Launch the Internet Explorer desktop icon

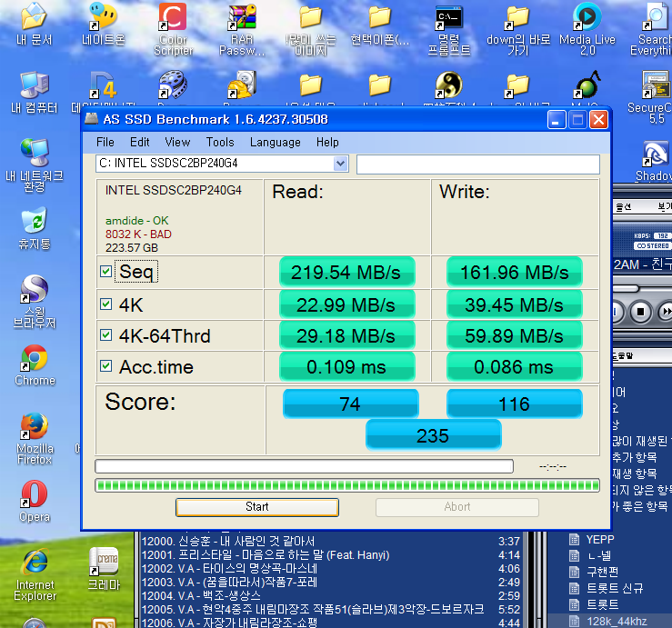pyautogui.click(x=35, y=575)
